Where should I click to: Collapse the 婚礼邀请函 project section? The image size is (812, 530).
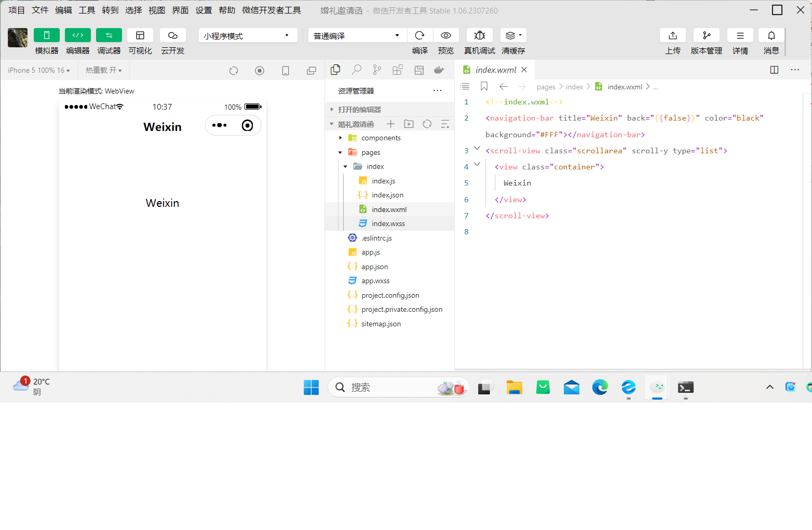pos(356,124)
